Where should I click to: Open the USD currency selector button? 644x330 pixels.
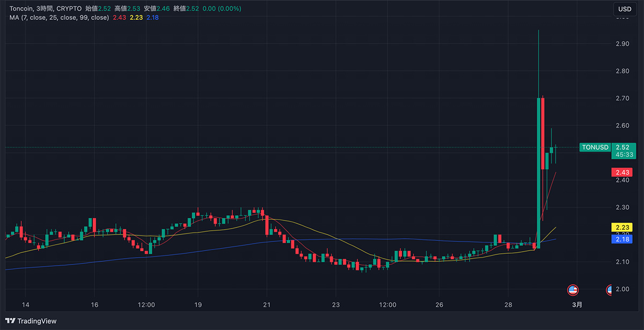click(x=625, y=9)
